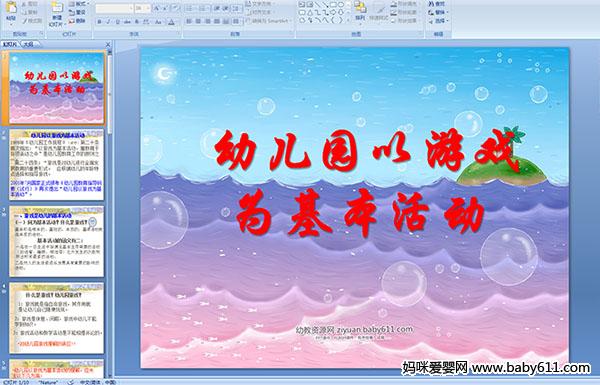
Task: Select slide 1 title thumbnail
Action: point(57,88)
